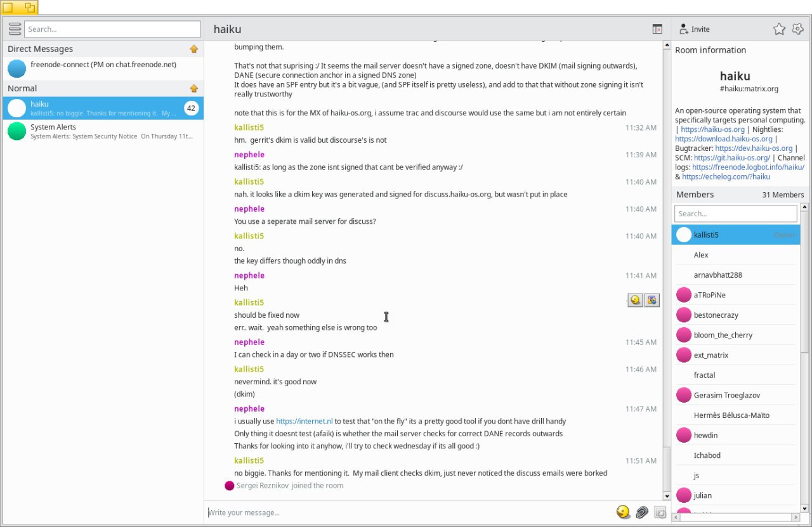The image size is (812, 527).
Task: Click the Invite person icon
Action: 683,29
